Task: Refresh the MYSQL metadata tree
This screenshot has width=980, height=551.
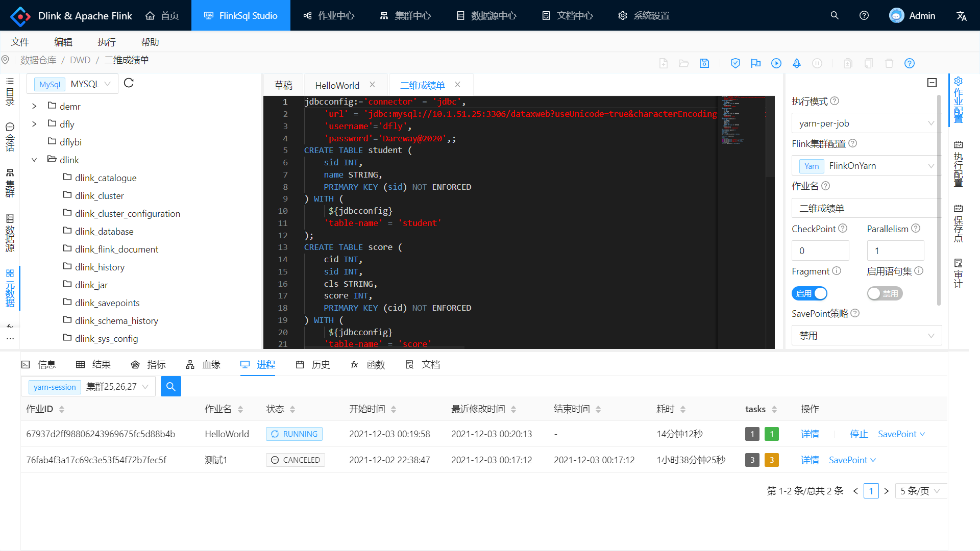Action: [129, 83]
